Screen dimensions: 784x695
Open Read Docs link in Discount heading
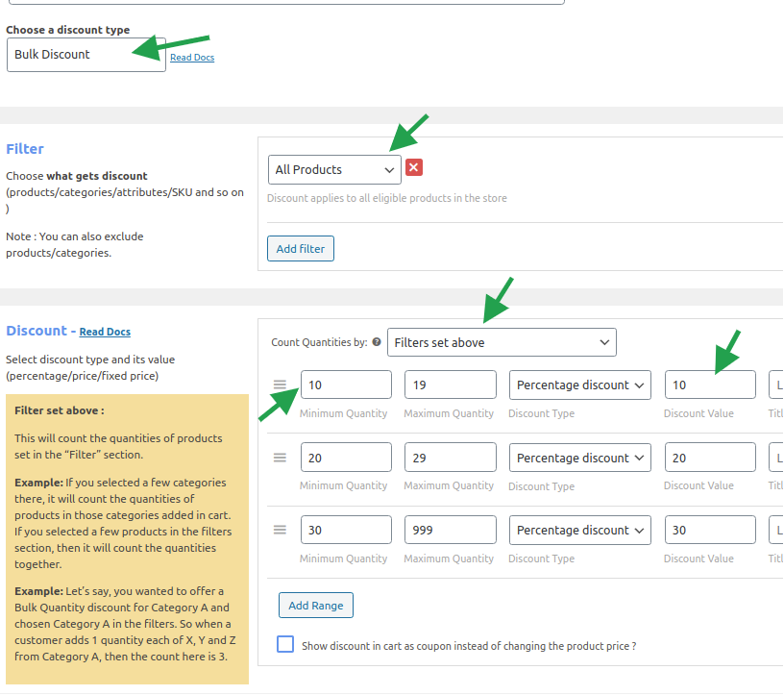click(105, 333)
